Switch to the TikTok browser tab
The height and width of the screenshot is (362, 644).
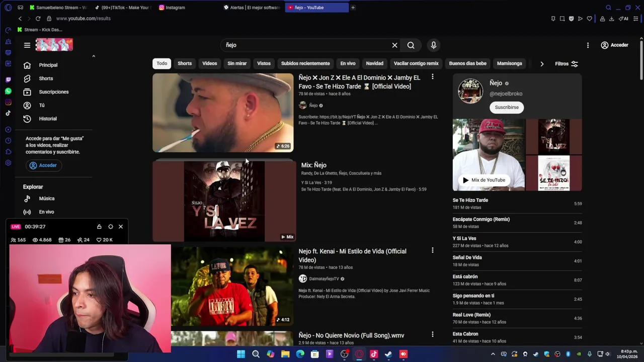[123, 8]
